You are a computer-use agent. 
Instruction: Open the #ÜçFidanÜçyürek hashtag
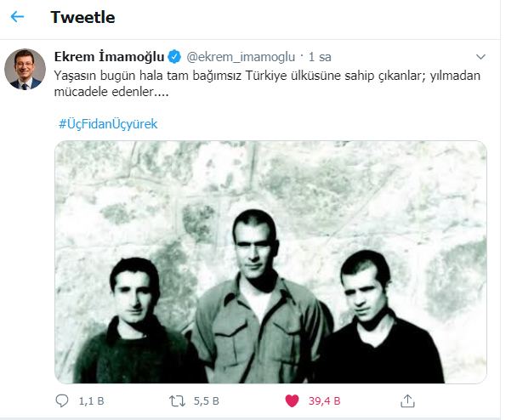point(108,124)
